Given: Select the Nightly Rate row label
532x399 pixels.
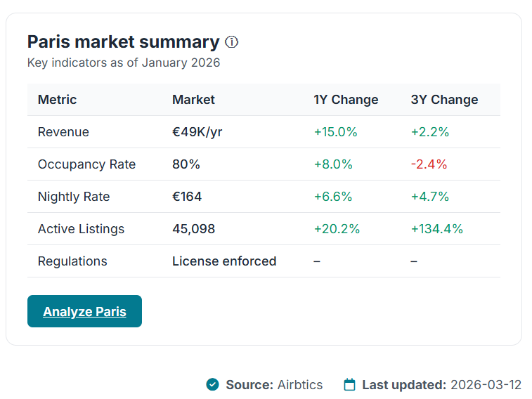Looking at the screenshot, I should [x=74, y=197].
